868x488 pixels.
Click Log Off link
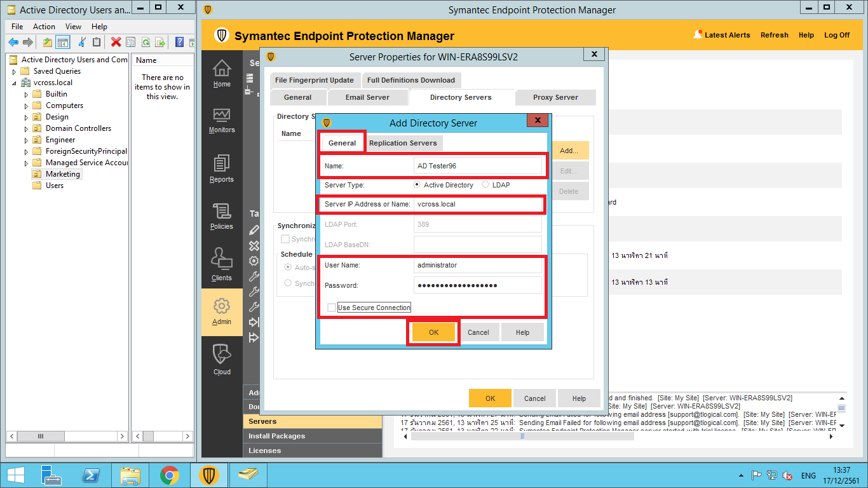point(836,35)
